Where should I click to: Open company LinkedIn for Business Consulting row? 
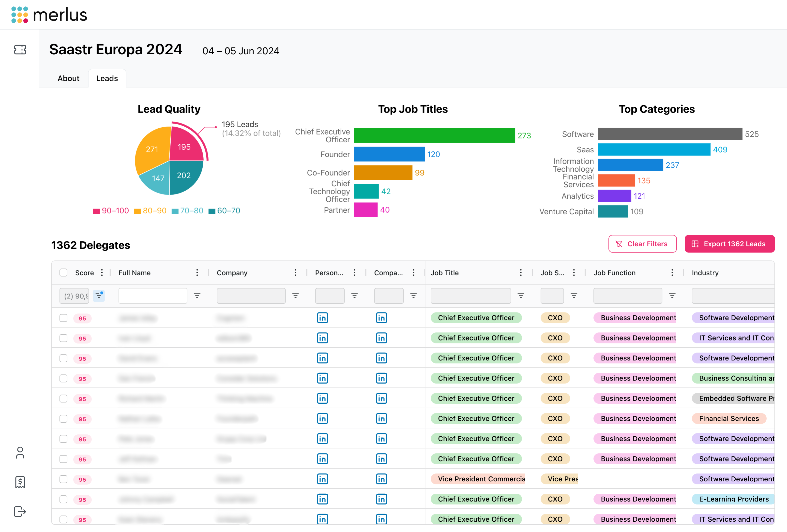(381, 378)
